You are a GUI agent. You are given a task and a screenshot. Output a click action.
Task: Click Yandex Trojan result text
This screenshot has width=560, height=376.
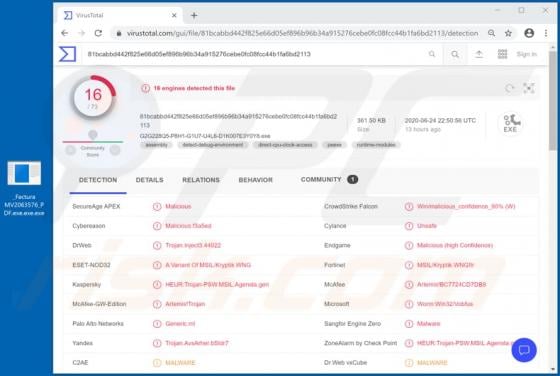tap(197, 343)
